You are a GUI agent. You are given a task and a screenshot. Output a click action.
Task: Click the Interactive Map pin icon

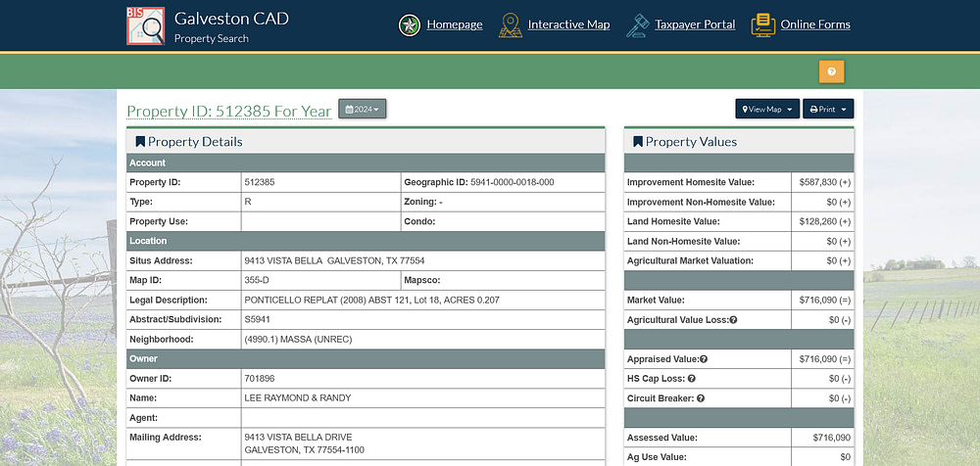[x=510, y=25]
